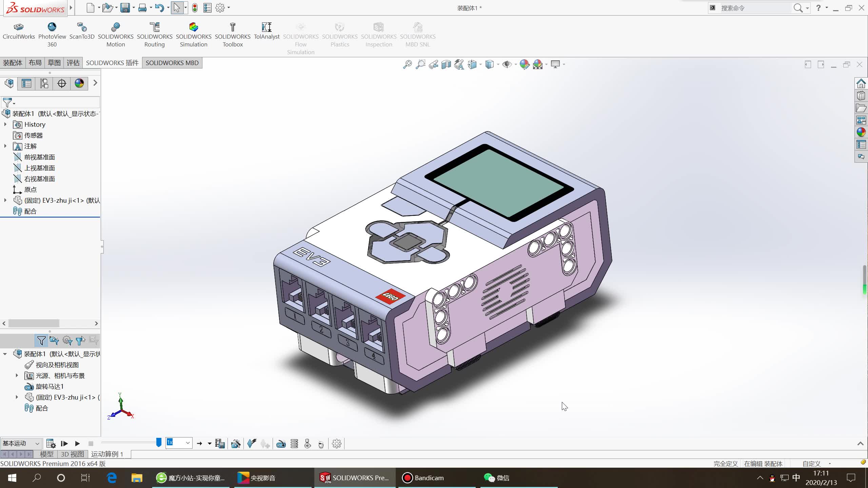Expand the 固定 EV3-zhu ji<1> component

(x=5, y=200)
